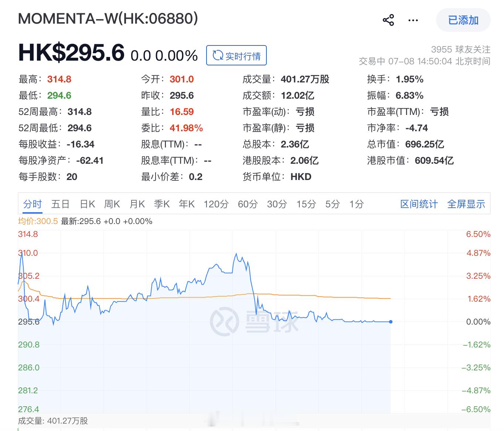Switch to the 五日 tab
This screenshot has height=431, width=504.
pyautogui.click(x=61, y=204)
